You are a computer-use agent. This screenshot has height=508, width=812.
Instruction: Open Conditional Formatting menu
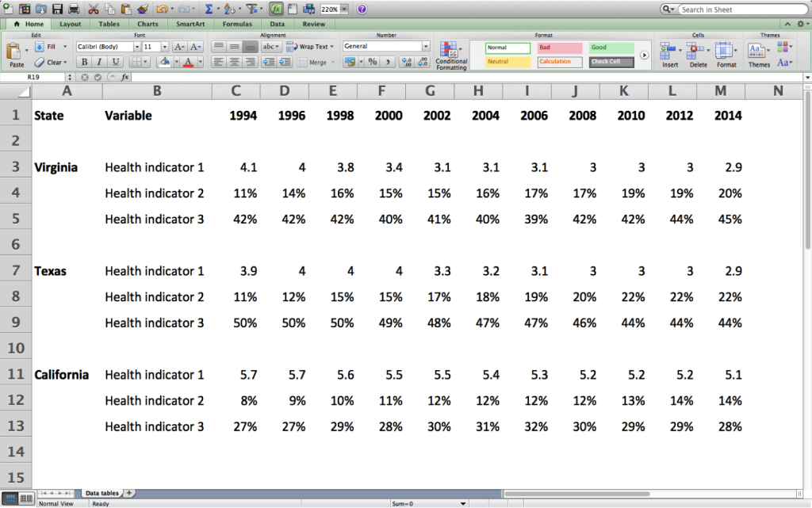click(451, 55)
